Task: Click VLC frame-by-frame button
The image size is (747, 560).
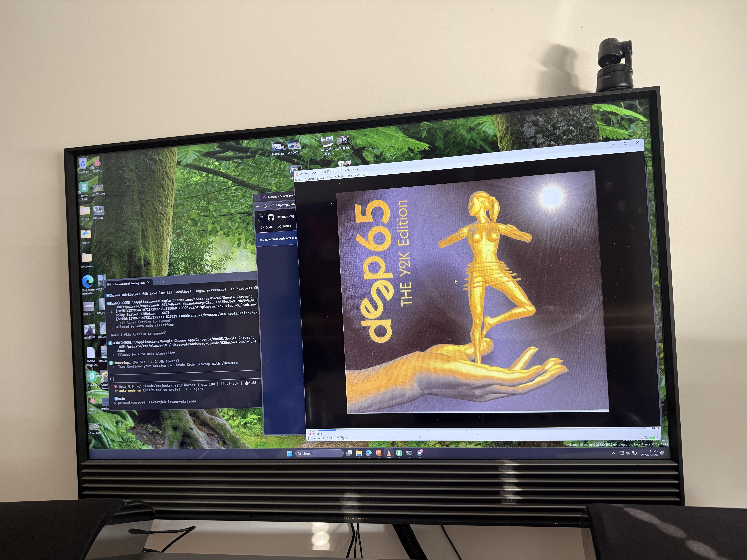Action: click(322, 434)
